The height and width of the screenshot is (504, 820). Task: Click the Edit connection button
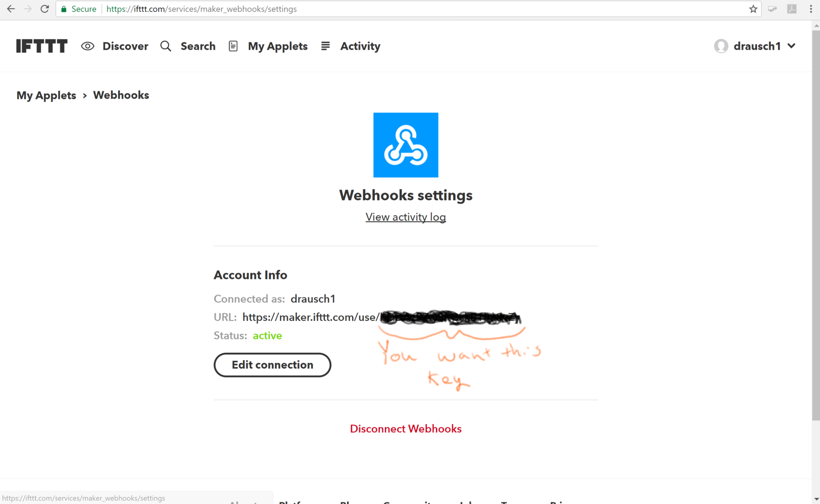pyautogui.click(x=273, y=365)
